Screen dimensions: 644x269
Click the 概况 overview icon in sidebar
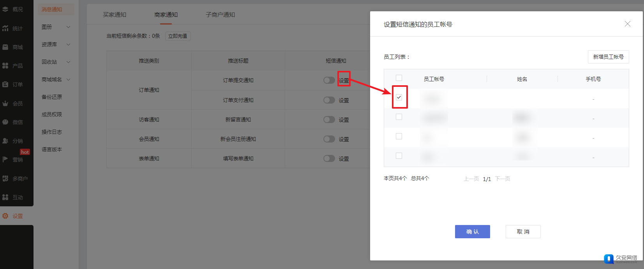pos(5,9)
